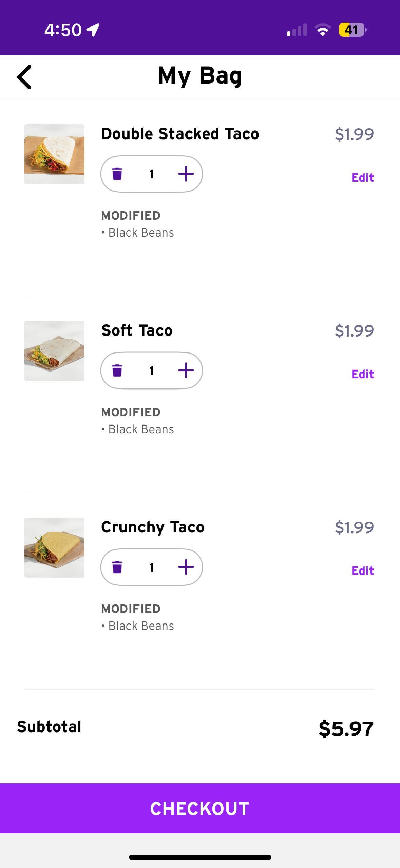400x868 pixels.
Task: Open the Soft Taco product image
Action: pyautogui.click(x=54, y=351)
